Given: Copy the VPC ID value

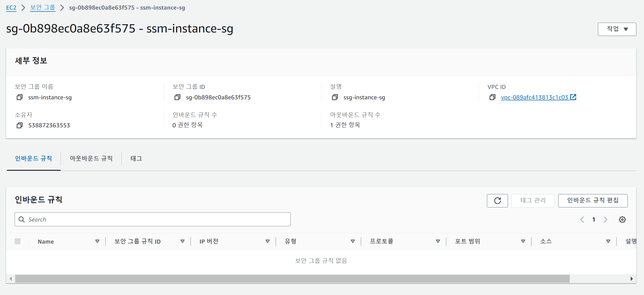Looking at the screenshot, I should (492, 97).
